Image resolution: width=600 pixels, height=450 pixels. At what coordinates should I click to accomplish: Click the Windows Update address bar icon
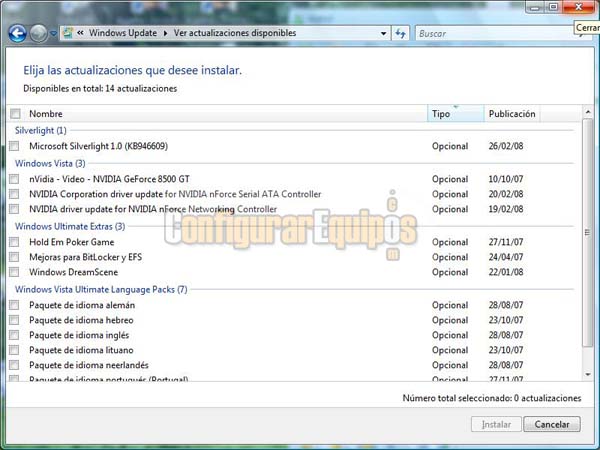[68, 33]
